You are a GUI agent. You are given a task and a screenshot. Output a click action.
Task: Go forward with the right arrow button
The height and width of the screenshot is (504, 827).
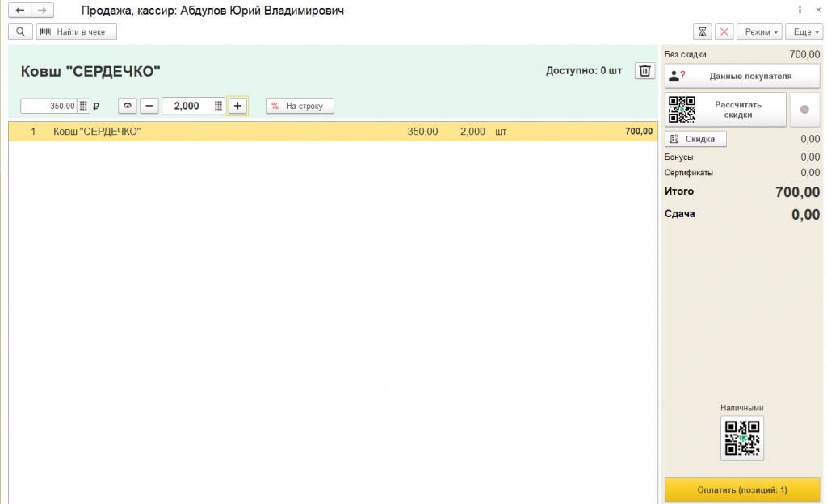42,10
